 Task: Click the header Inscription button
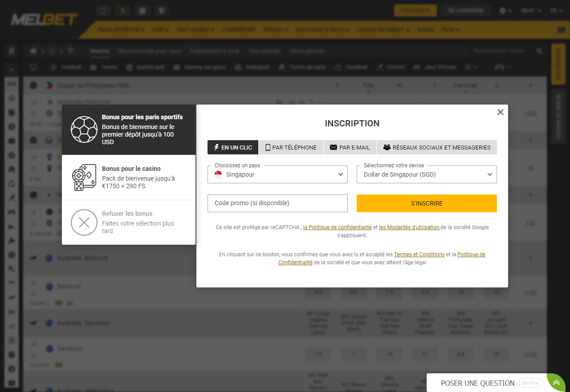point(415,11)
